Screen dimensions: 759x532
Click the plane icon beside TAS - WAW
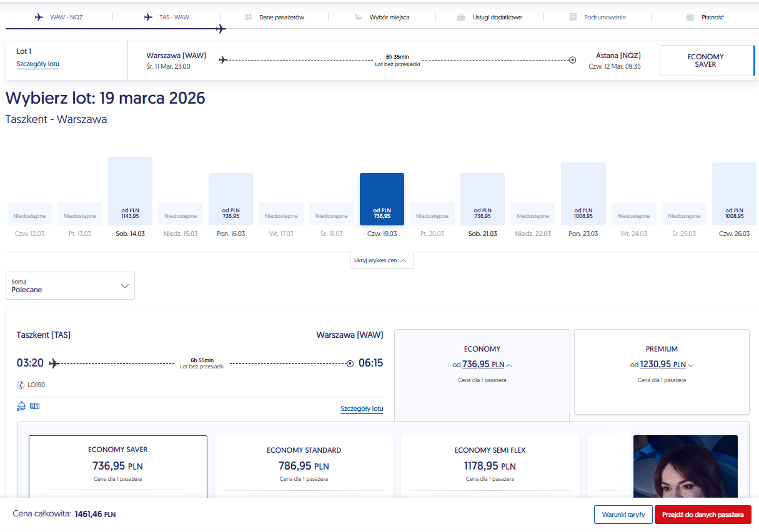pyautogui.click(x=148, y=17)
